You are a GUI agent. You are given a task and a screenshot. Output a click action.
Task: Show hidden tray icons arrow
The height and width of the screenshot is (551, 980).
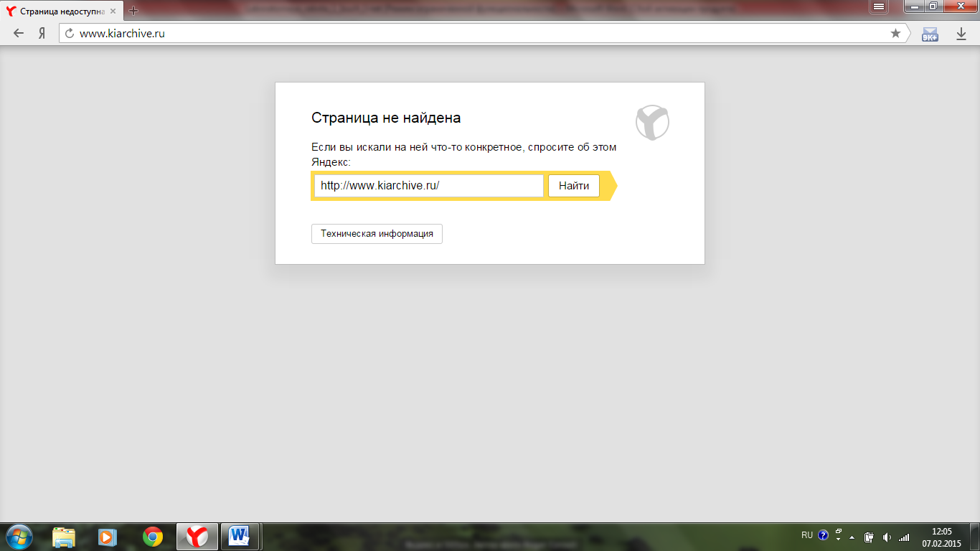click(x=852, y=537)
